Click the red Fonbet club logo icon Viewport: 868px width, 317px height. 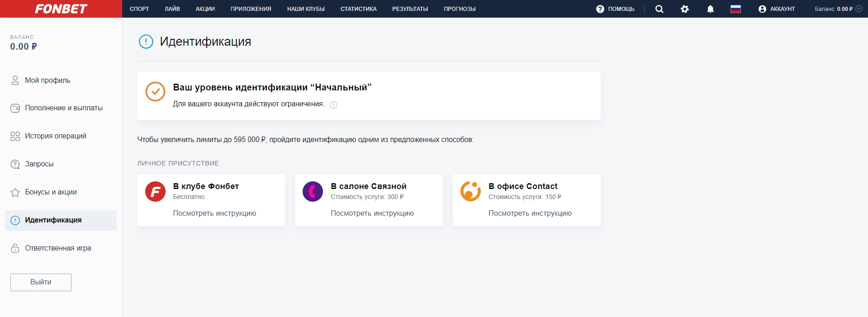(x=155, y=192)
